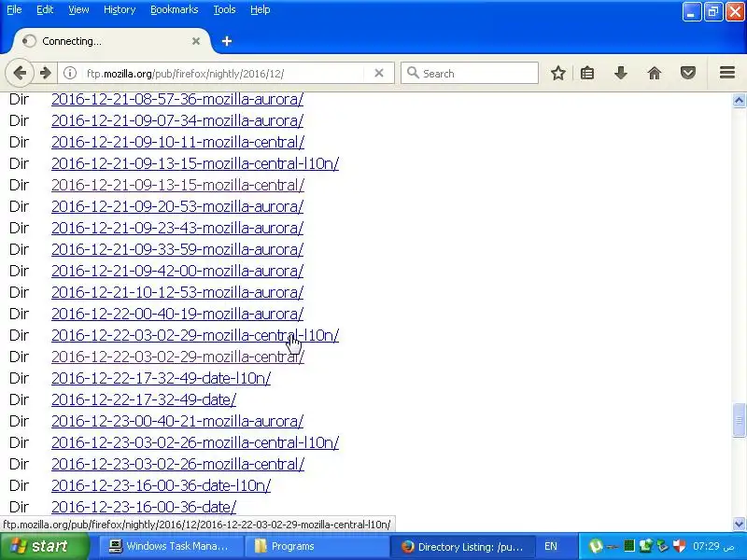Show site information icon in address bar
The width and height of the screenshot is (747, 560).
tap(70, 74)
